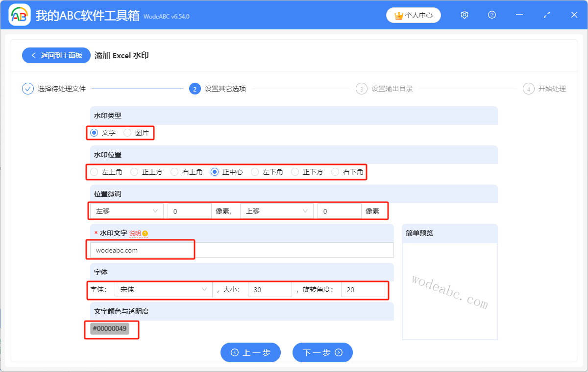The width and height of the screenshot is (588, 372).
Task: Open the 上移 direction dropdown
Action: pos(277,210)
